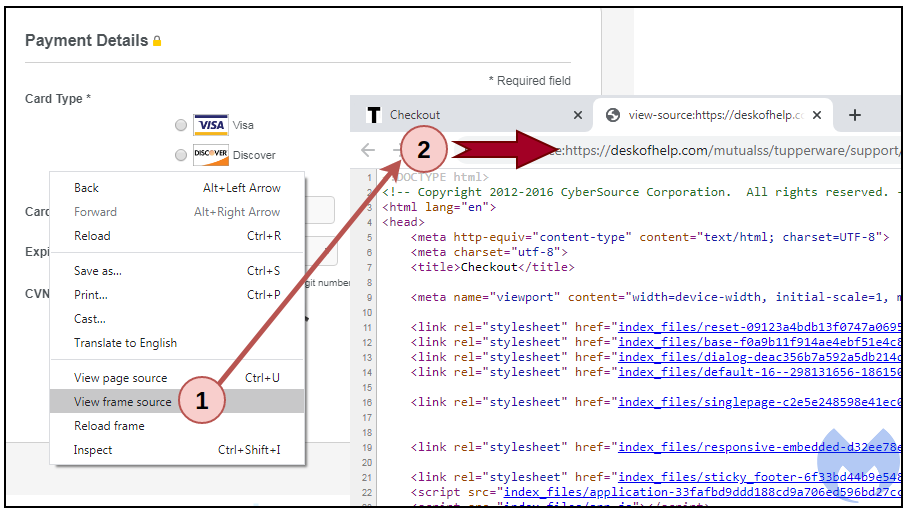Image resolution: width=910 pixels, height=513 pixels.
Task: Click Save as... in context menu
Action: 97,271
